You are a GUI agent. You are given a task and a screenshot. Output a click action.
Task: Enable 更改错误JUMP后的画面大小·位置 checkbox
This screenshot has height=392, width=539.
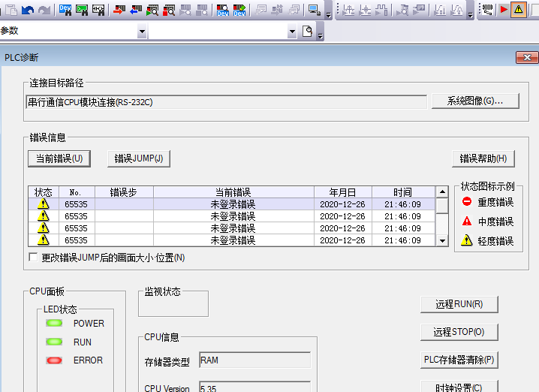pyautogui.click(x=33, y=258)
